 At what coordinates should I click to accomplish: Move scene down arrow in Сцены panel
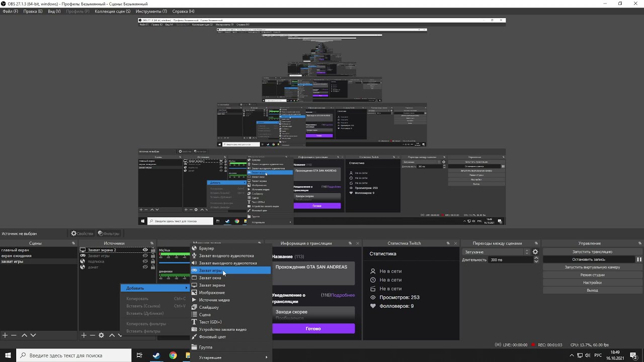pos(33,335)
